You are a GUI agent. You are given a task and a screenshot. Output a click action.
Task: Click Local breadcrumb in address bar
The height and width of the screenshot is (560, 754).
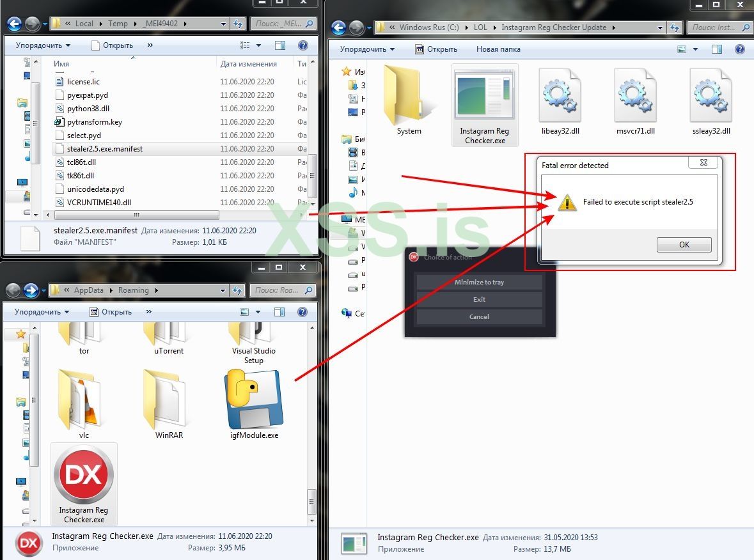[84, 24]
